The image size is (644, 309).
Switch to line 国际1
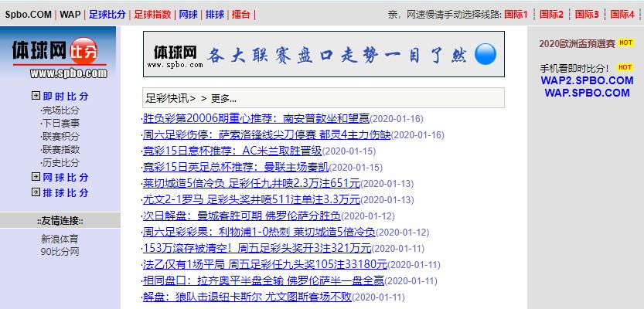pyautogui.click(x=516, y=15)
